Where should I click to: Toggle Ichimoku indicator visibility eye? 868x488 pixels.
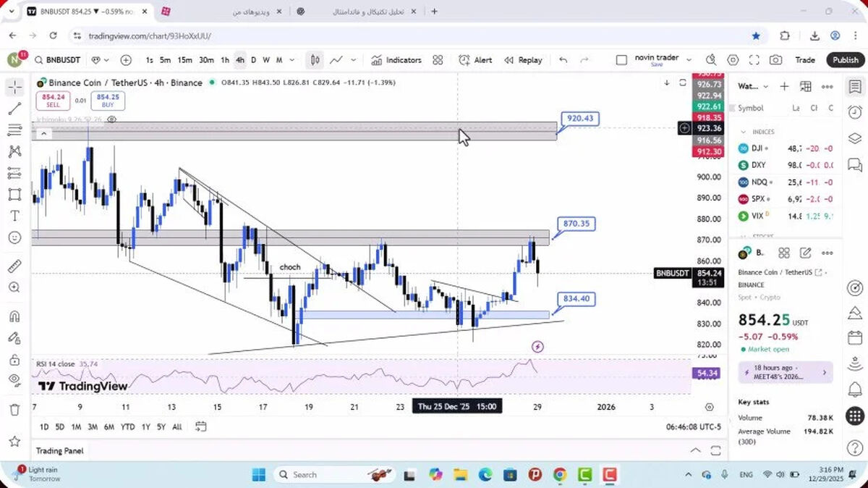click(x=111, y=119)
